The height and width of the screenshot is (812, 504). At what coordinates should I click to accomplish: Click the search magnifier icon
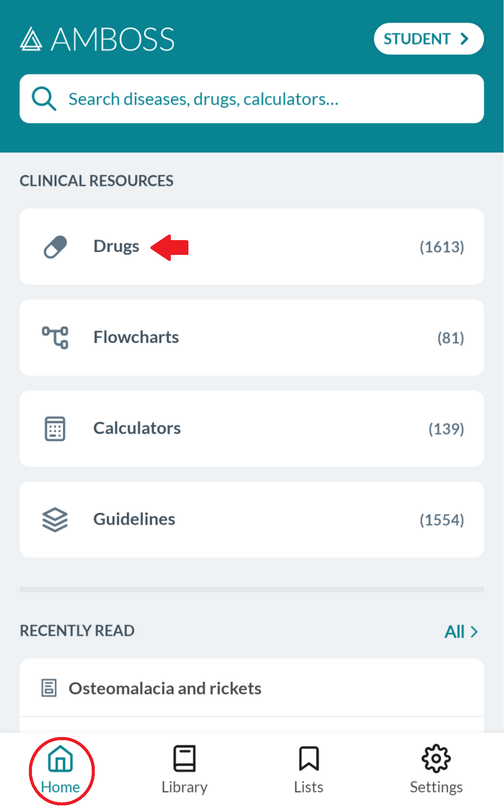[44, 99]
